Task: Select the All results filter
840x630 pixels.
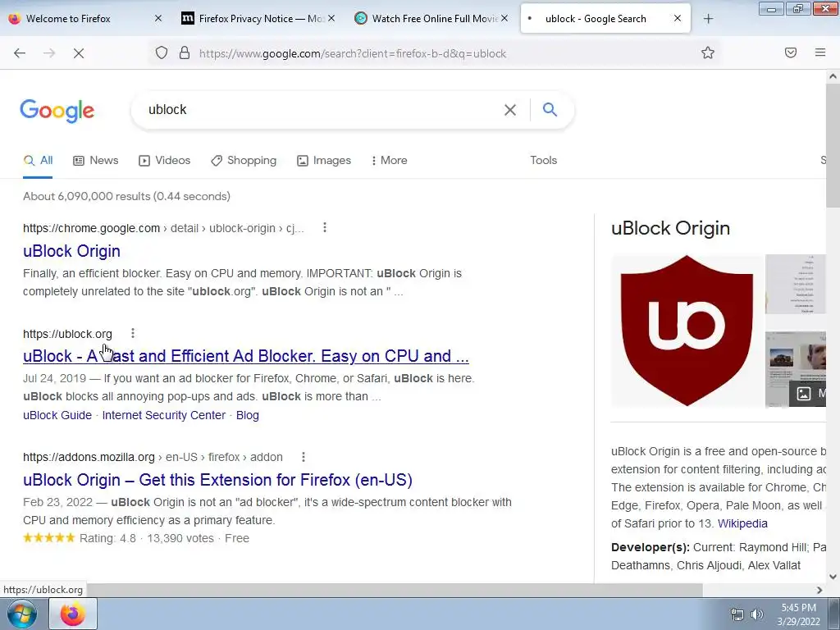Action: pos(38,160)
